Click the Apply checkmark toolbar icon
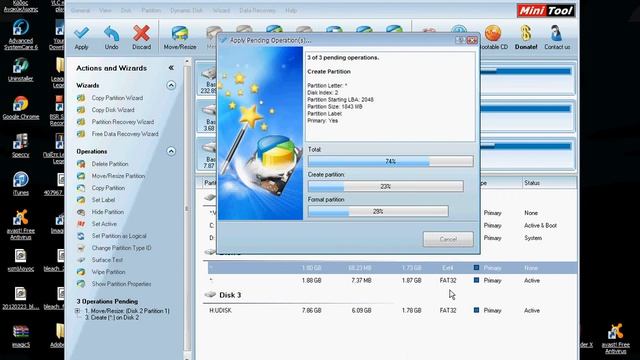The width and height of the screenshot is (640, 360). tap(81, 34)
